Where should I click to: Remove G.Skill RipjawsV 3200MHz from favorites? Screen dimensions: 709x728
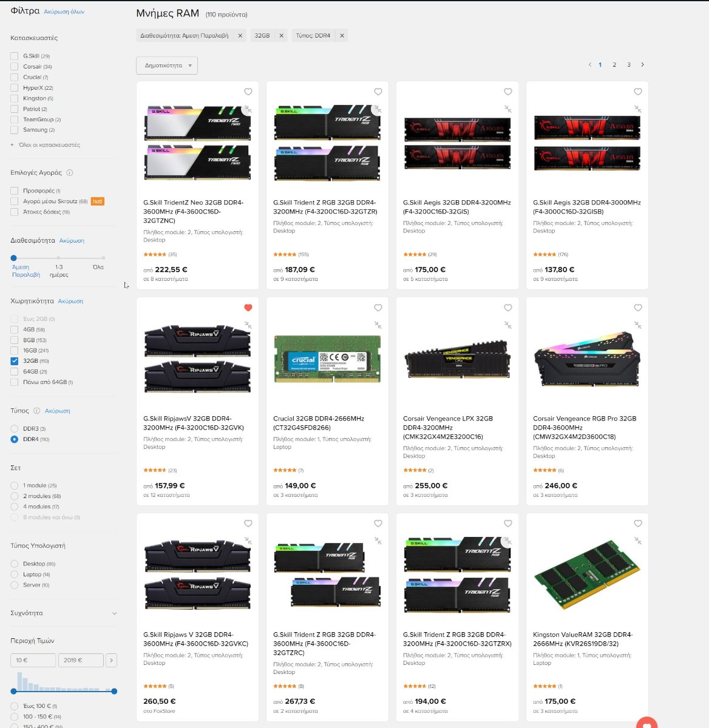pos(248,308)
